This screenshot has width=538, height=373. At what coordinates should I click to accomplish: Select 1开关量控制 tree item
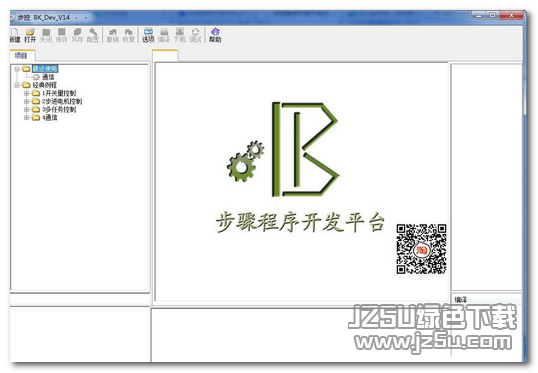point(59,93)
